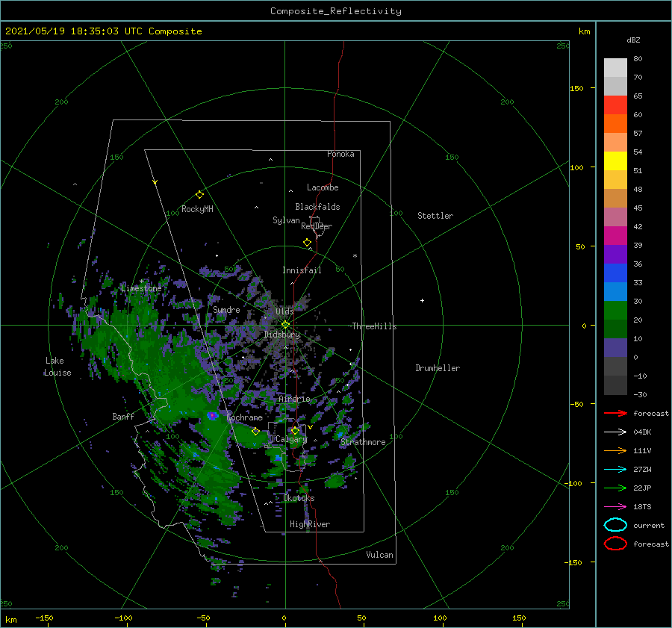Click the Innisfail city label

pyautogui.click(x=302, y=270)
